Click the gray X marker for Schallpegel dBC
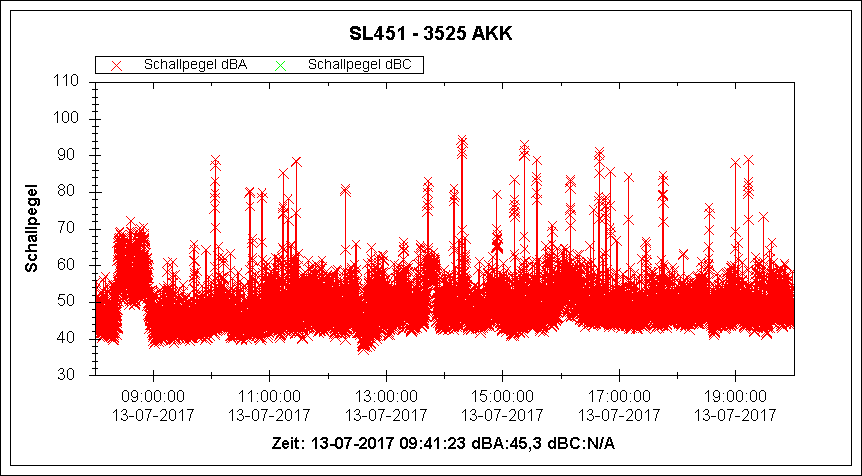Viewport: 862px width, 476px height. (x=280, y=65)
